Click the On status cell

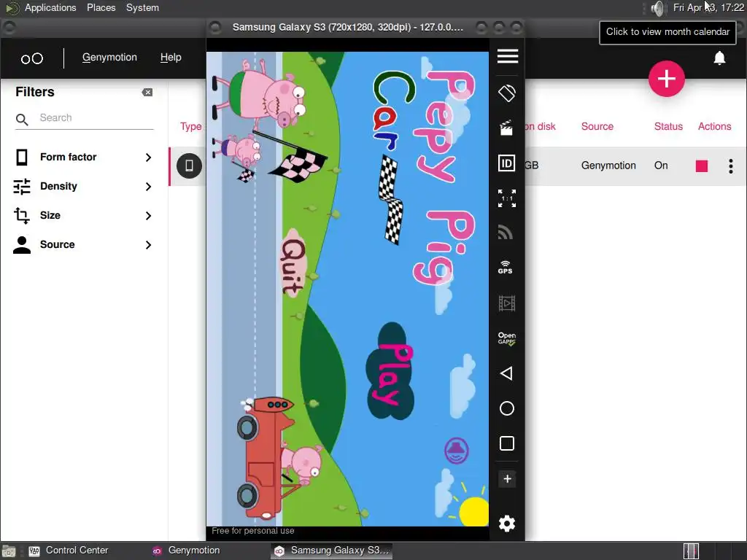(661, 166)
